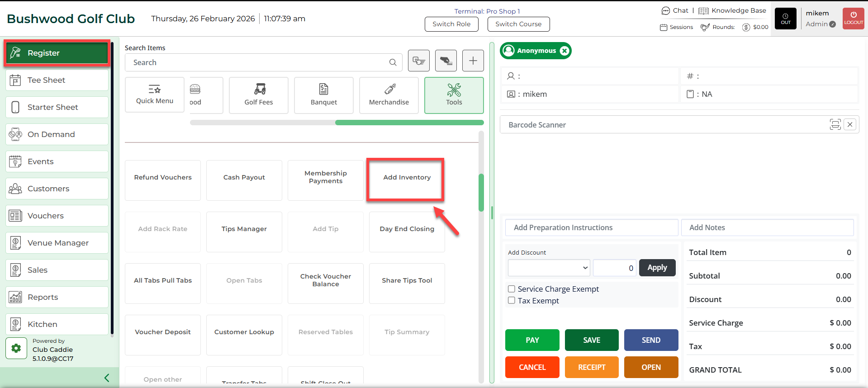Viewport: 868px width, 388px height.
Task: Open the Merchandise category tab
Action: click(x=389, y=95)
